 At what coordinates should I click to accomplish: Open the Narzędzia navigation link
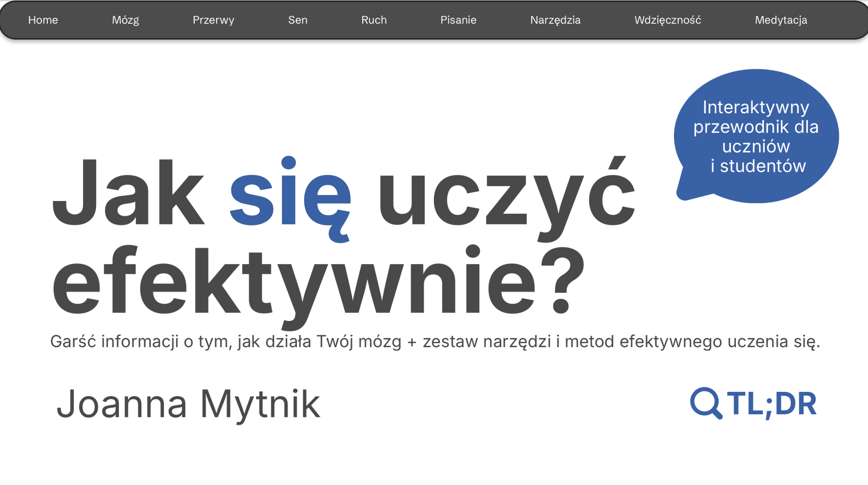(555, 20)
